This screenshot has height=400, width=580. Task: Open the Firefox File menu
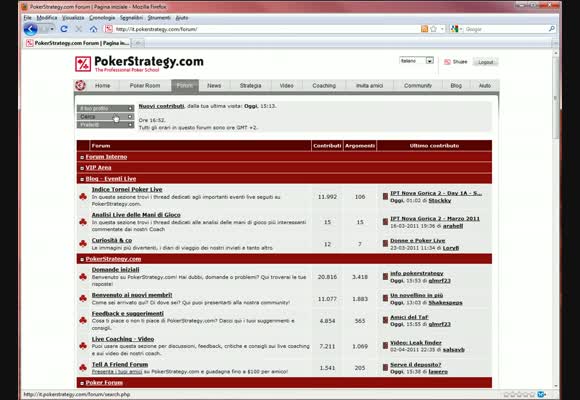(28, 18)
